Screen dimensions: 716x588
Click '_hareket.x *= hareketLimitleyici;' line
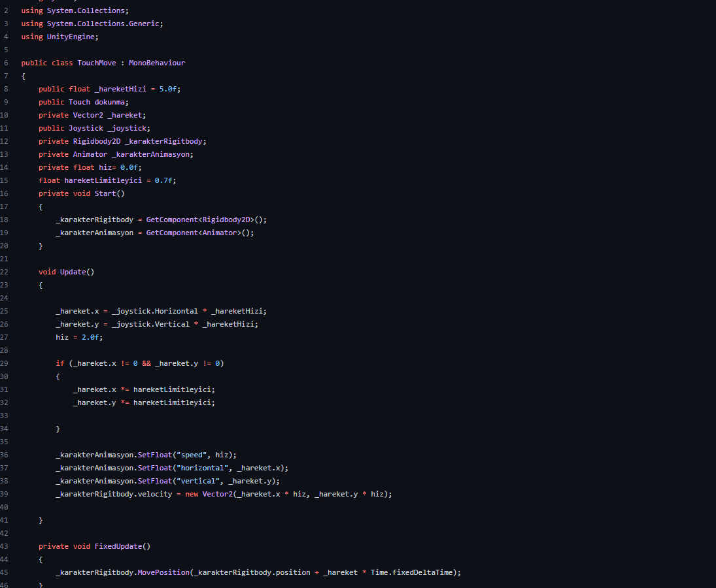pos(144,390)
